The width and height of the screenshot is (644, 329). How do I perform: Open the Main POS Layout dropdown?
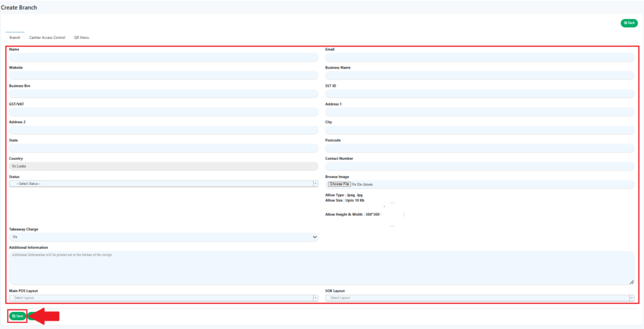(164, 298)
